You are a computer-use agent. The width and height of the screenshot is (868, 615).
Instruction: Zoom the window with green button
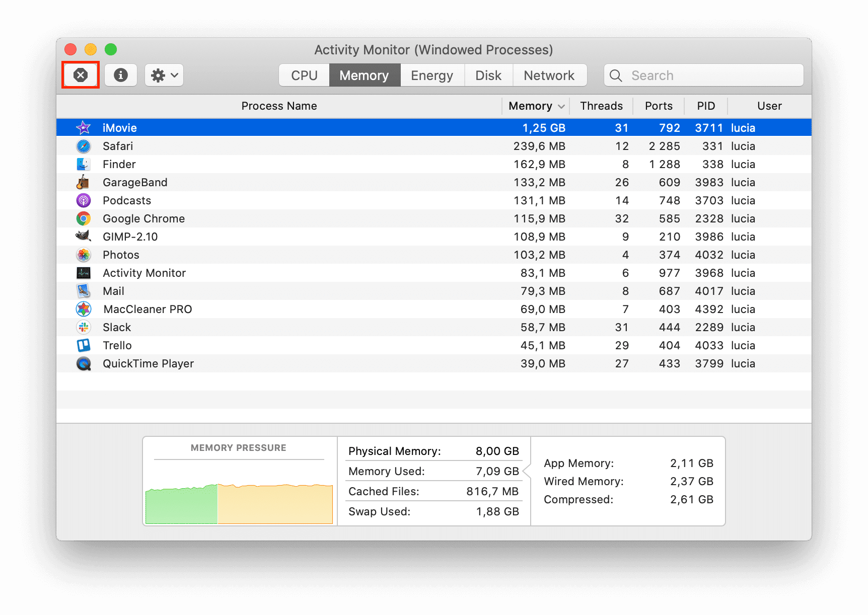(x=111, y=49)
